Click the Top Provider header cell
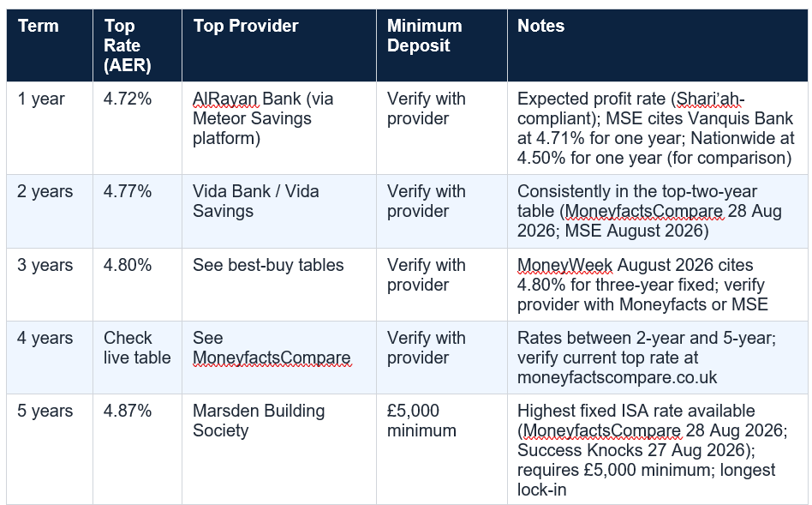This screenshot has height=505, width=812. (x=279, y=45)
